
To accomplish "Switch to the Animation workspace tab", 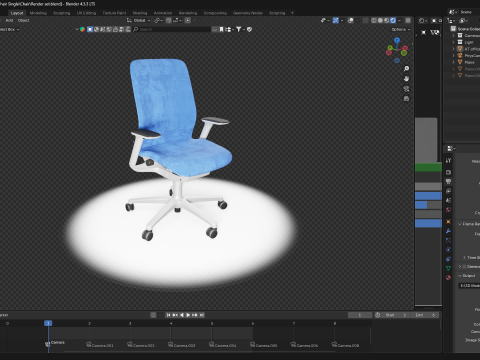I will point(163,13).
